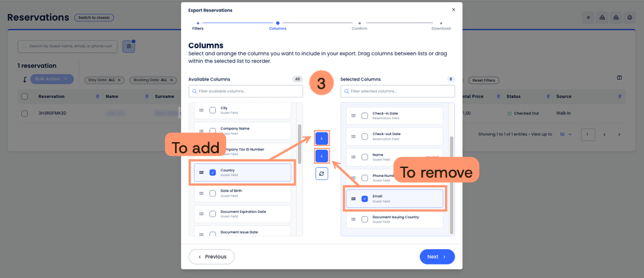Remove the Stay Date filter chip
The image size is (644, 278).
(119, 80)
